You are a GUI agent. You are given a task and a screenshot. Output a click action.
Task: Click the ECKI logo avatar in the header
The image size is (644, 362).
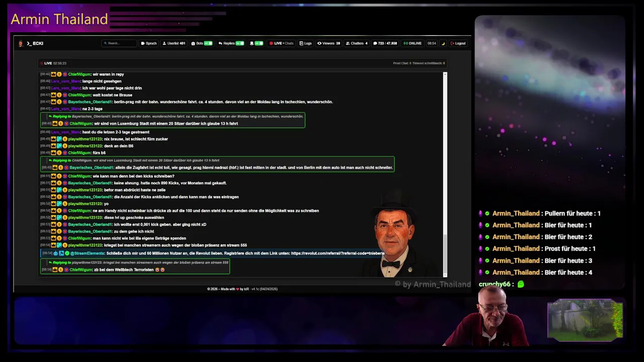pos(21,43)
